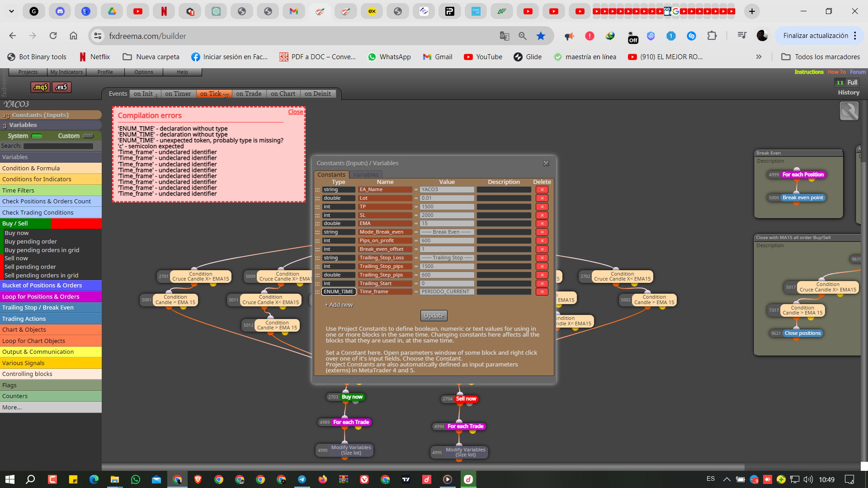This screenshot has height=488, width=868.
Task: Open the Variables tab in dialog
Action: [366, 175]
